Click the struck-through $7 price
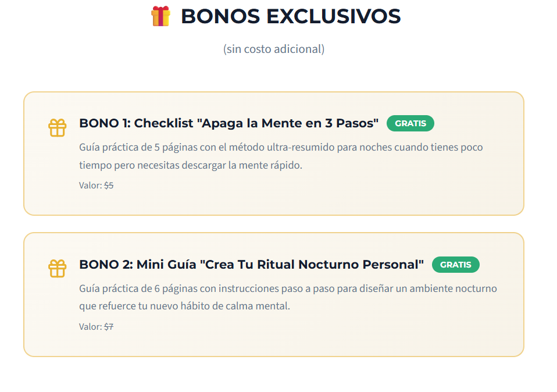The height and width of the screenshot is (392, 557). 109,327
